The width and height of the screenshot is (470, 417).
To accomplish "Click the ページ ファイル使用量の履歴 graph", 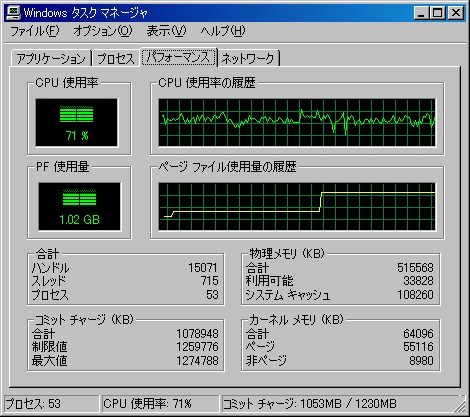I will coord(297,206).
